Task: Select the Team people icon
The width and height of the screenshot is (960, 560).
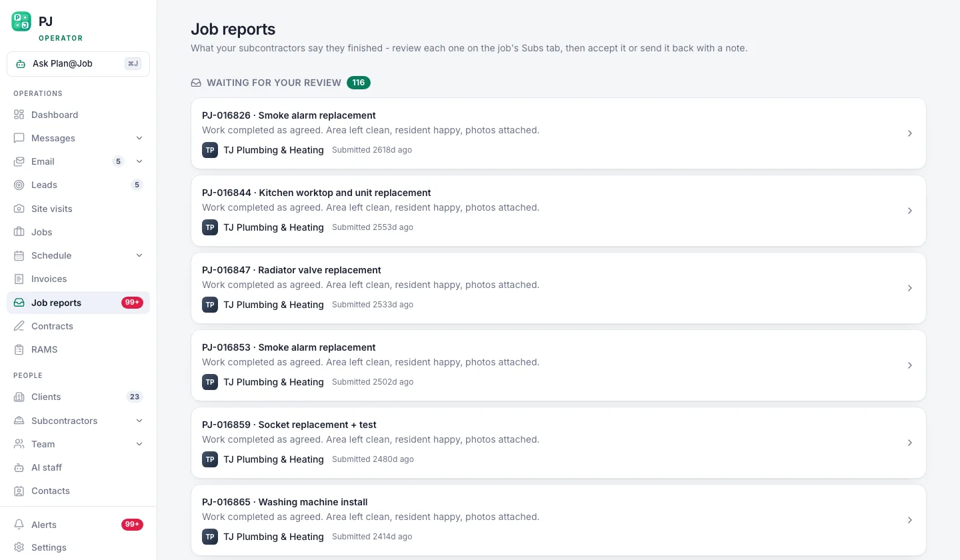Action: tap(19, 444)
